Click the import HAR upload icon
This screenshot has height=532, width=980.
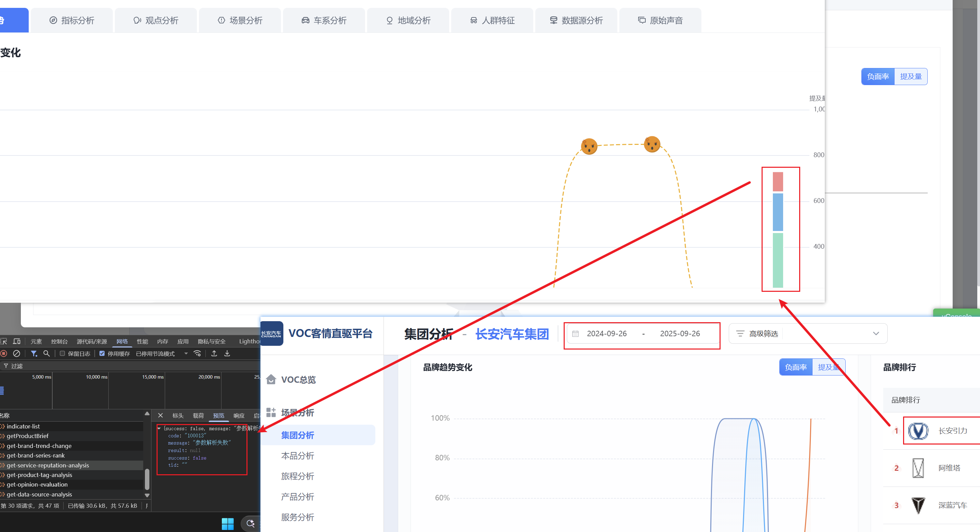[x=214, y=354]
